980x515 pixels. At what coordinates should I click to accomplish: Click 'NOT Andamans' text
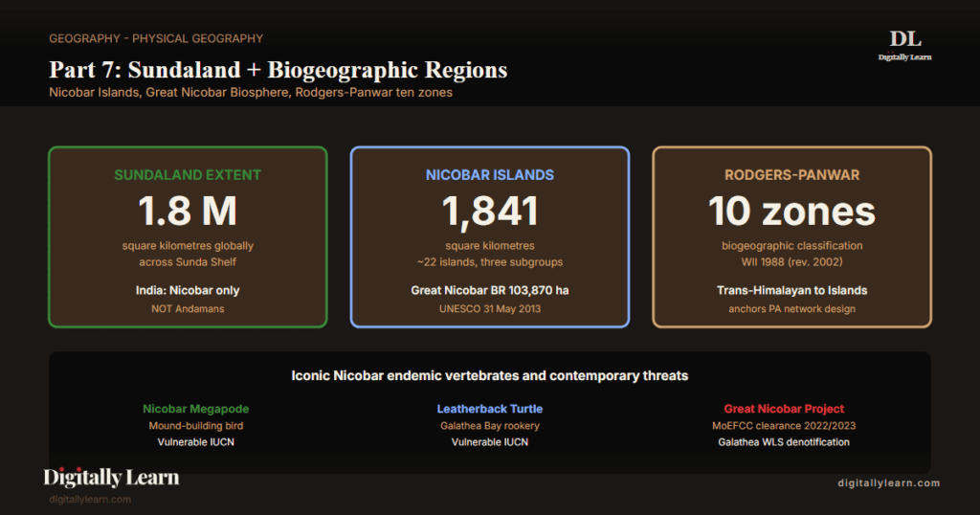(188, 309)
